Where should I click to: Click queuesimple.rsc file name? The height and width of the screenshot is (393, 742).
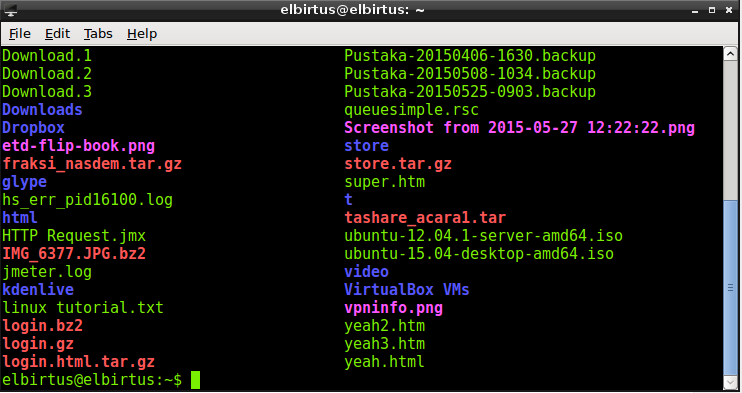(x=411, y=110)
